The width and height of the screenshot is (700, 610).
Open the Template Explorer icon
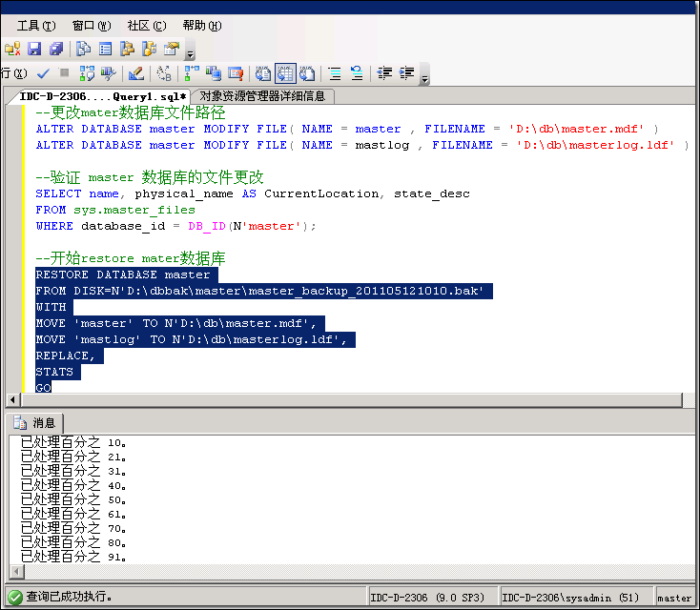pos(149,49)
